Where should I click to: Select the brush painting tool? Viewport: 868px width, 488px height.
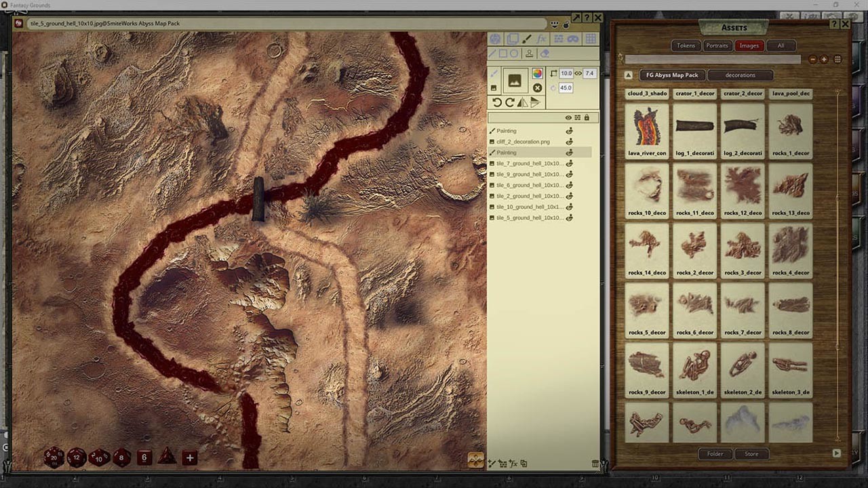click(526, 39)
